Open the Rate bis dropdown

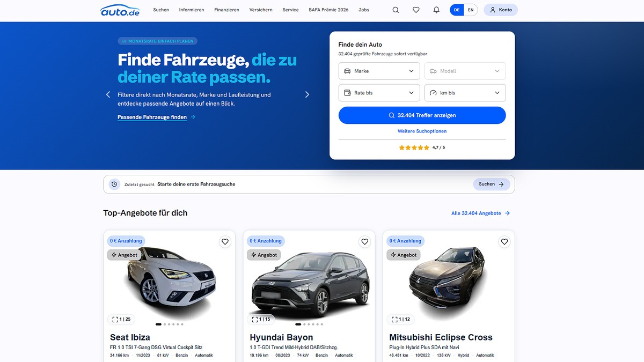click(x=379, y=93)
